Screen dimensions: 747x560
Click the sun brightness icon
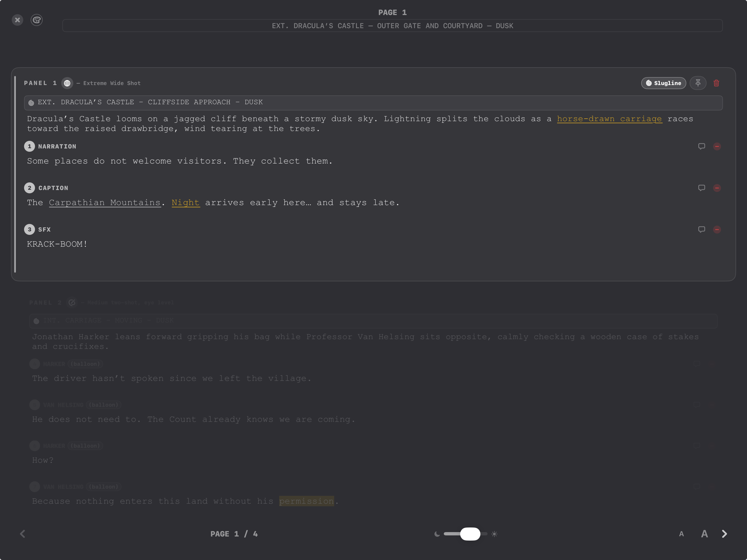pos(494,534)
